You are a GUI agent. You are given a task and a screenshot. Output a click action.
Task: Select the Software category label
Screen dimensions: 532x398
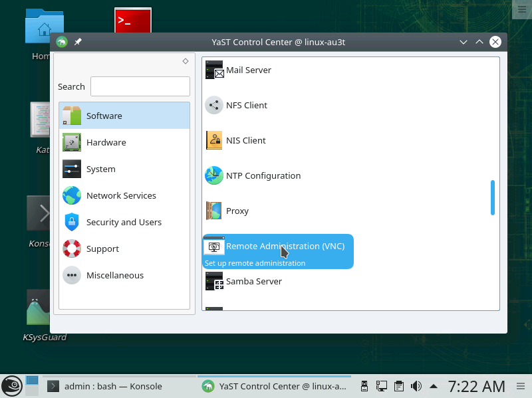[x=104, y=116]
